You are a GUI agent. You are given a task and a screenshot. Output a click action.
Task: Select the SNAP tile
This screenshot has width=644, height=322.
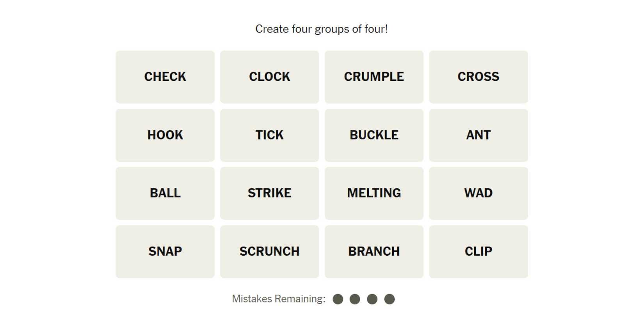(165, 251)
